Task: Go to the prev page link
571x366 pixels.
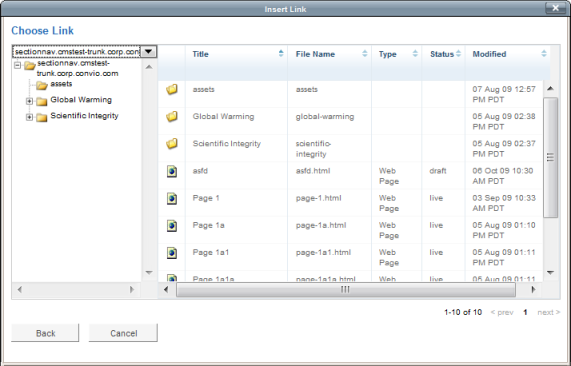Action: coord(502,312)
